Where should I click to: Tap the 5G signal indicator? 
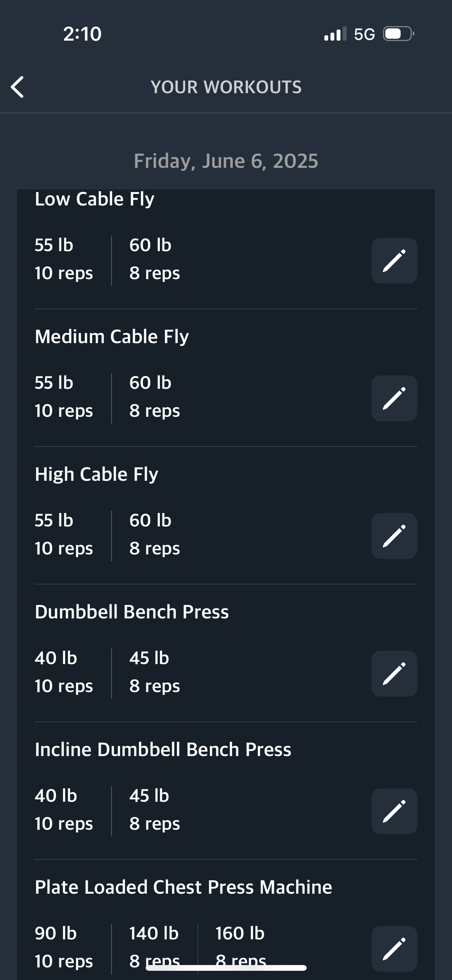[364, 34]
